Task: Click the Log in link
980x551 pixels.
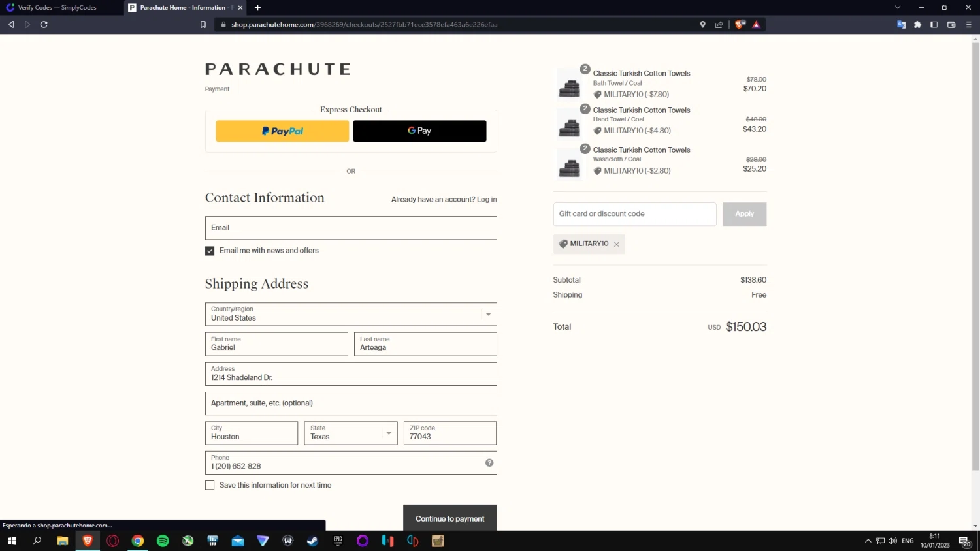Action: pyautogui.click(x=487, y=200)
